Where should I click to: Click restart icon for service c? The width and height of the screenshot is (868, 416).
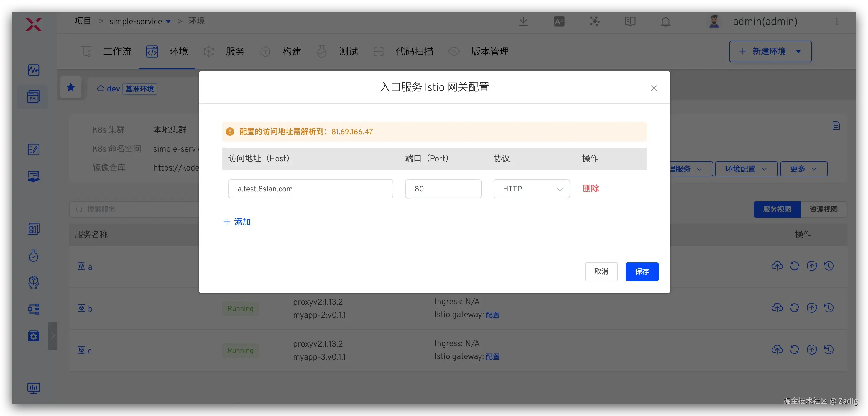pos(794,350)
